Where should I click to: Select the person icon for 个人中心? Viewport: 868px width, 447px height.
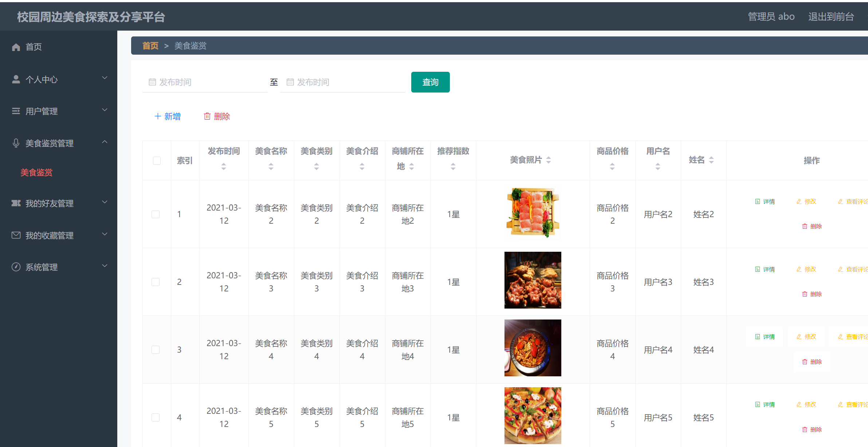[16, 79]
